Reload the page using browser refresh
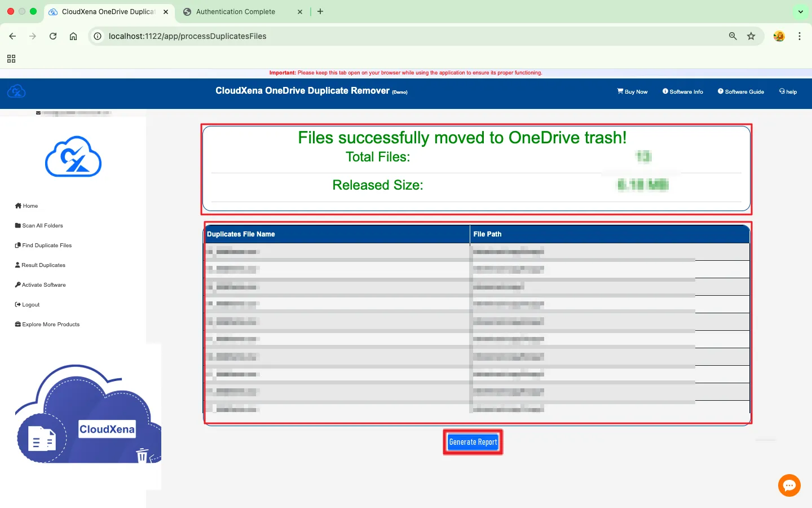This screenshot has height=508, width=812. coord(53,36)
